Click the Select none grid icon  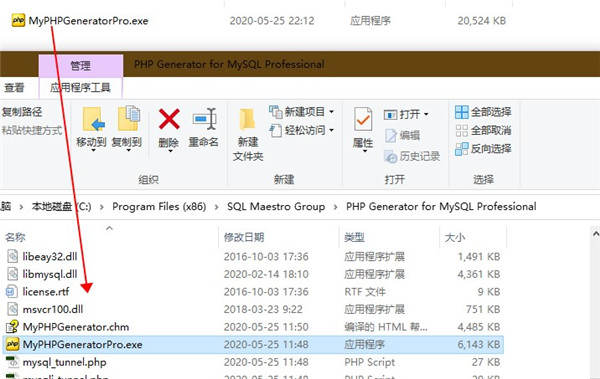(x=462, y=131)
